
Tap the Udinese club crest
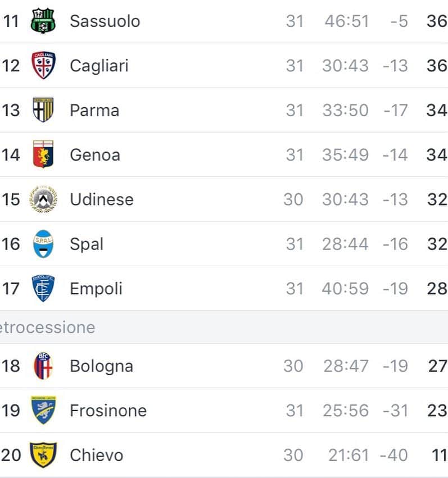[x=43, y=199]
